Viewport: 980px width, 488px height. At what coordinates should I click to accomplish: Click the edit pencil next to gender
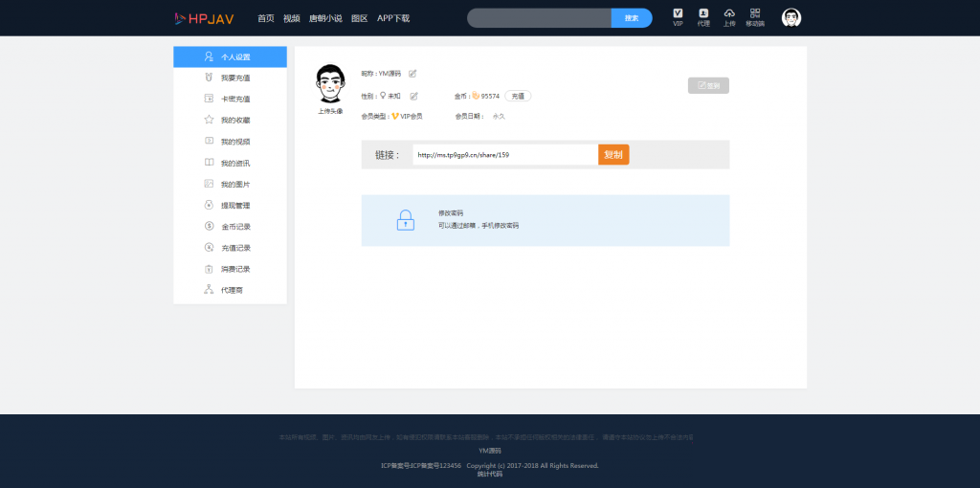(x=414, y=96)
